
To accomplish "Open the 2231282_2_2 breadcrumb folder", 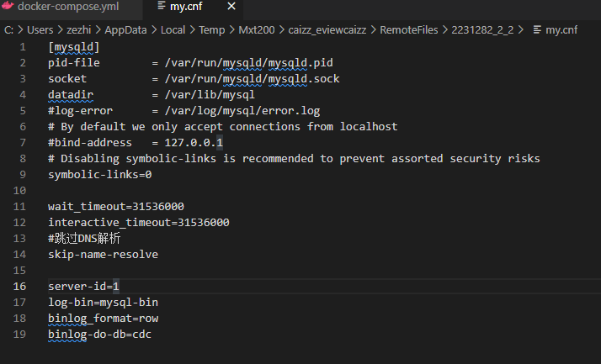I will tap(482, 30).
